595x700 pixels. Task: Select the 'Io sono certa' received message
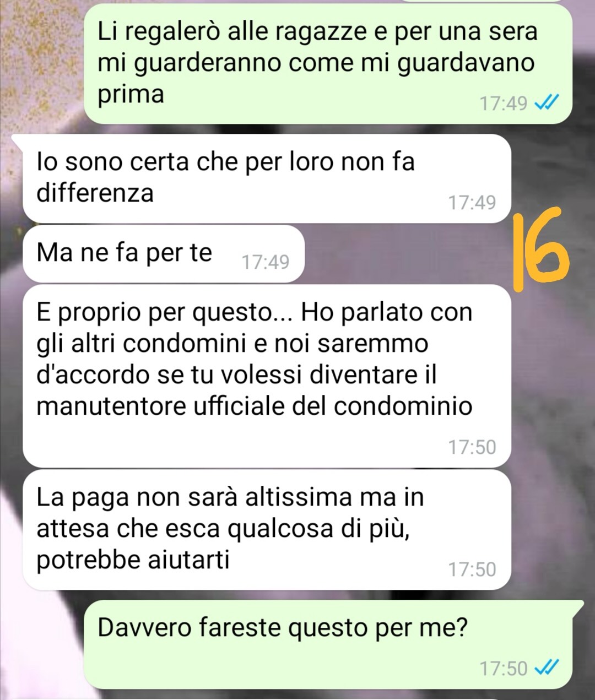267,179
